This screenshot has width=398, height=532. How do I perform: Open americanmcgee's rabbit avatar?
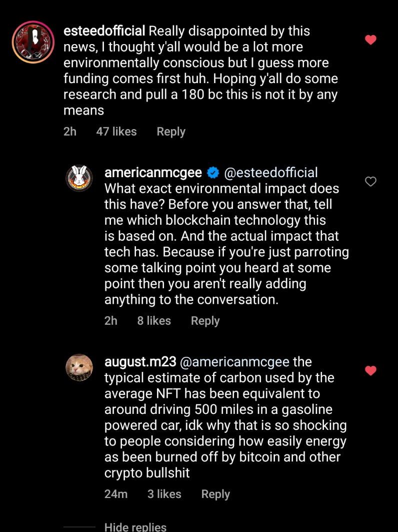79,178
